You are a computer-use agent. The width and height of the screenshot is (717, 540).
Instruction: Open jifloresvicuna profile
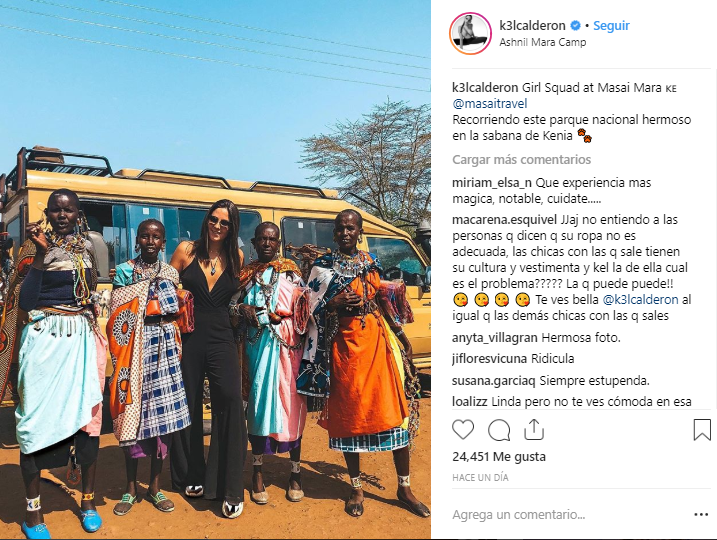tap(489, 359)
